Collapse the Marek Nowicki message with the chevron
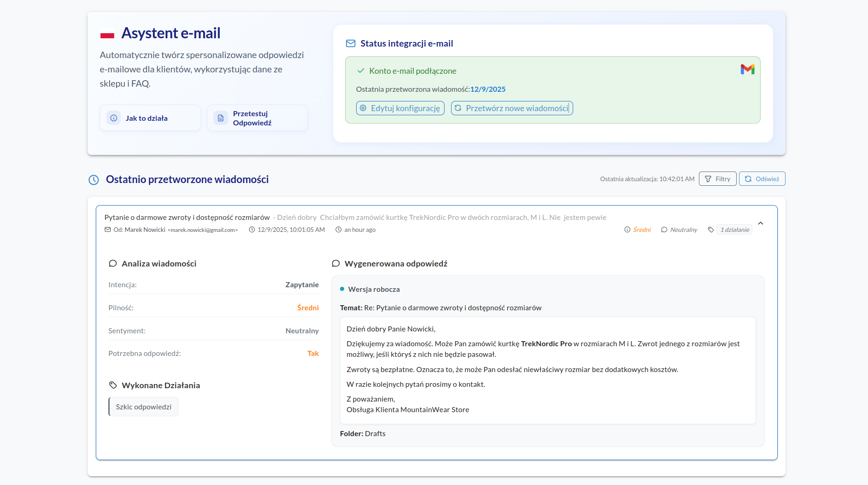The width and height of the screenshot is (868, 485). coord(761,223)
